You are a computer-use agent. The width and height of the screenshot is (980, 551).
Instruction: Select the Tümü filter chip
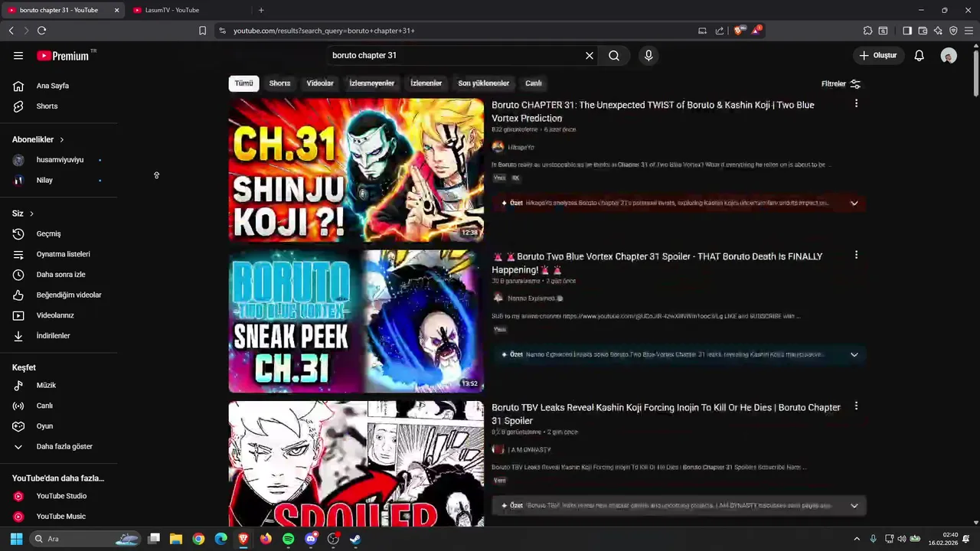[243, 83]
